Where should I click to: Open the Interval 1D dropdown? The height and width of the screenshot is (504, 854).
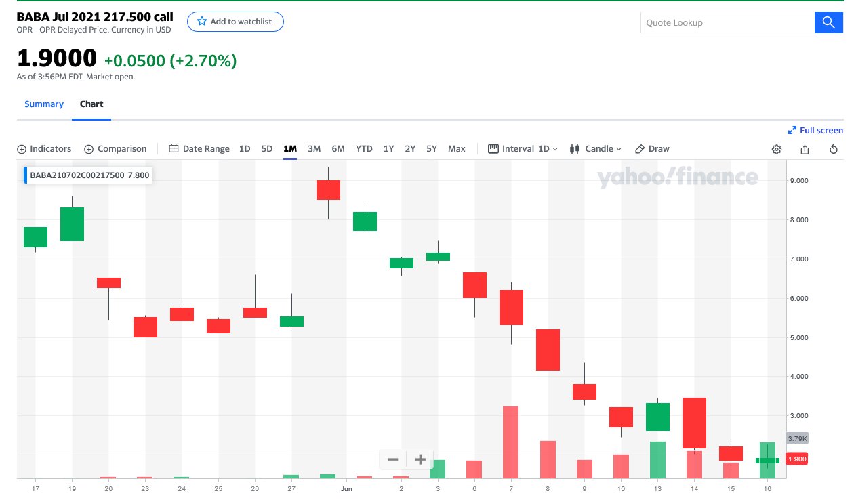[523, 149]
